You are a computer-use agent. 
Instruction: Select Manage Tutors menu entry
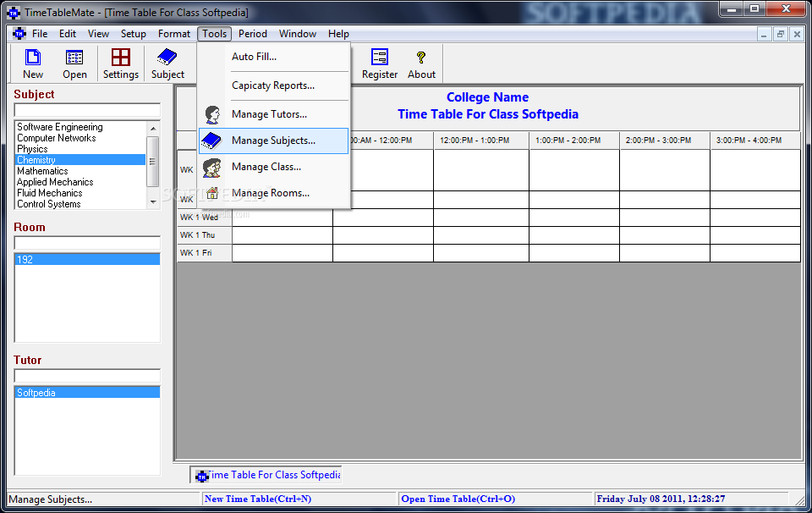click(x=269, y=114)
